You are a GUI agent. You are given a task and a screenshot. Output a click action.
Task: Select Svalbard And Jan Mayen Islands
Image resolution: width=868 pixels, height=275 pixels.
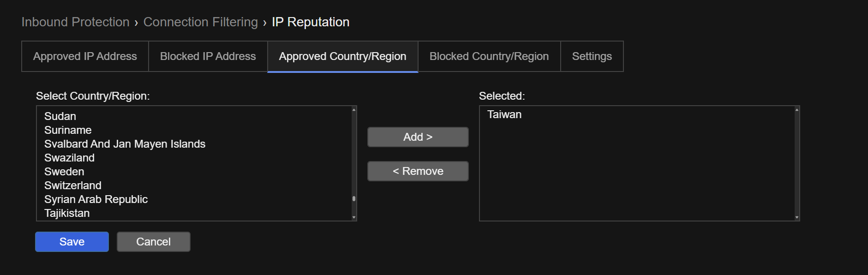coord(125,144)
